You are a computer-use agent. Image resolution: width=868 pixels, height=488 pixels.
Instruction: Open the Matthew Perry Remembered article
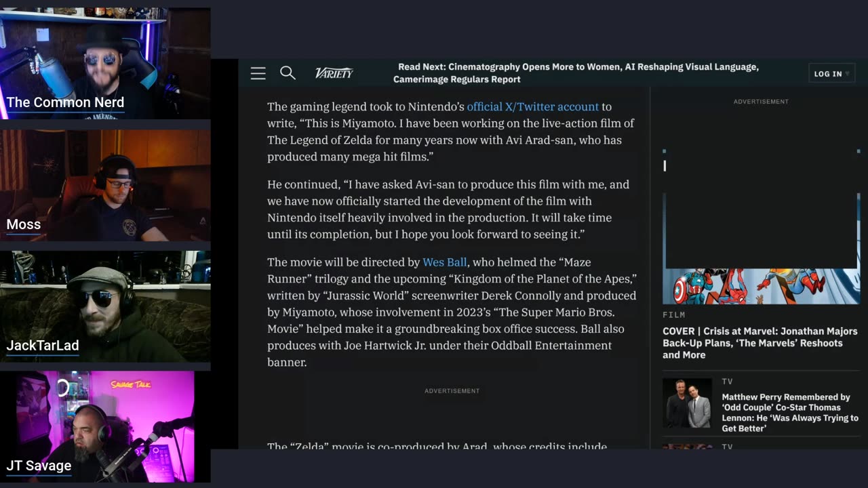coord(790,413)
